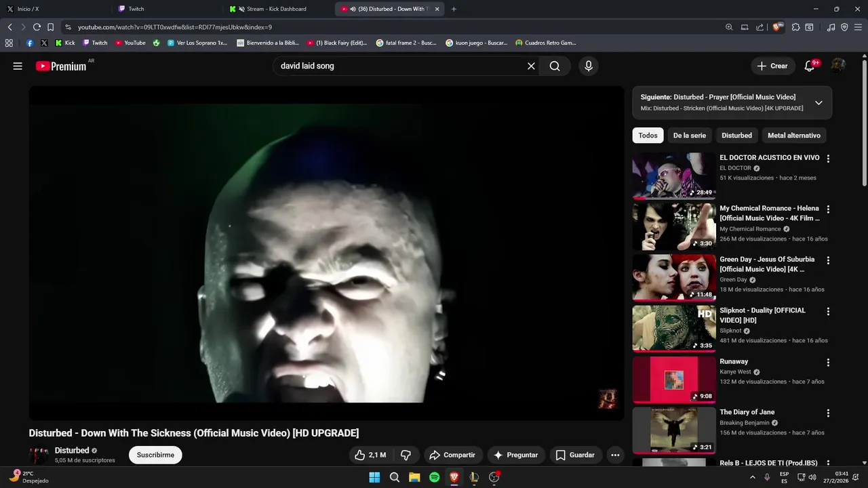Screen dimensions: 868x488
Task: Open the Ver Los Soprano bookmark
Action: (x=197, y=43)
